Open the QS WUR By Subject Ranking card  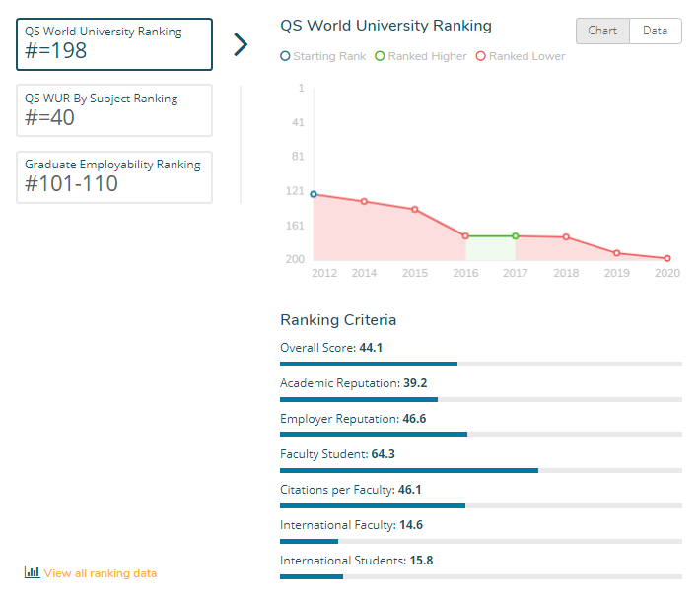(114, 110)
